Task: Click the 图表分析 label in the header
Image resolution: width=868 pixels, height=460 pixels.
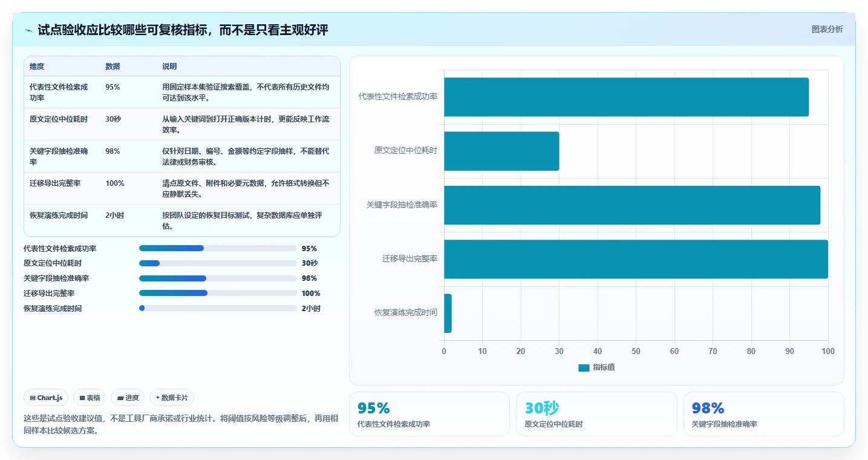Action: [827, 30]
